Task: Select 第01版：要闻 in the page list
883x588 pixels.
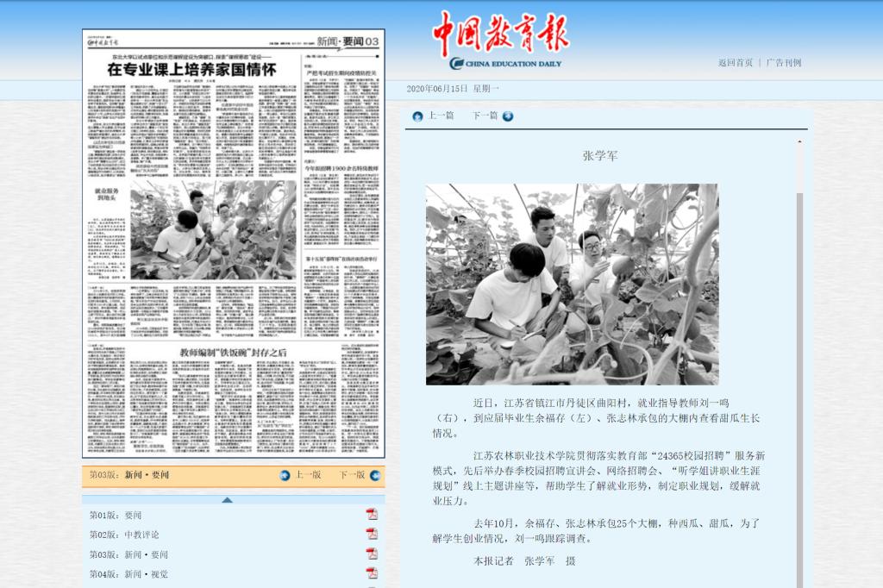Action: 116,516
